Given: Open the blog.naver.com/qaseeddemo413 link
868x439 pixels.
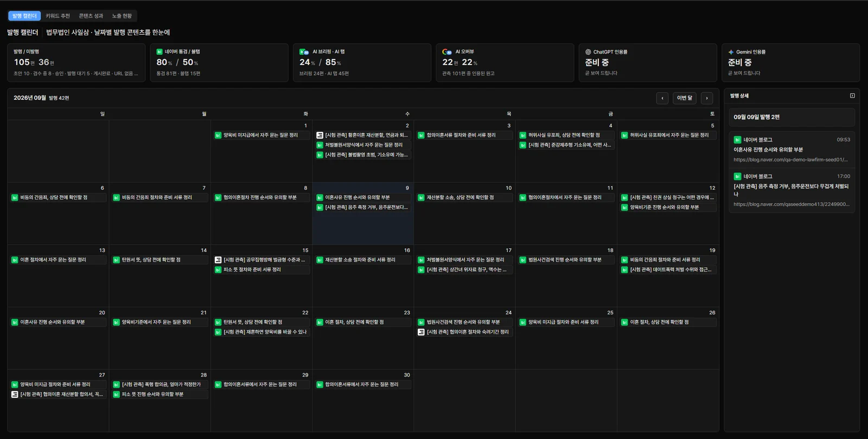Looking at the screenshot, I should point(792,204).
